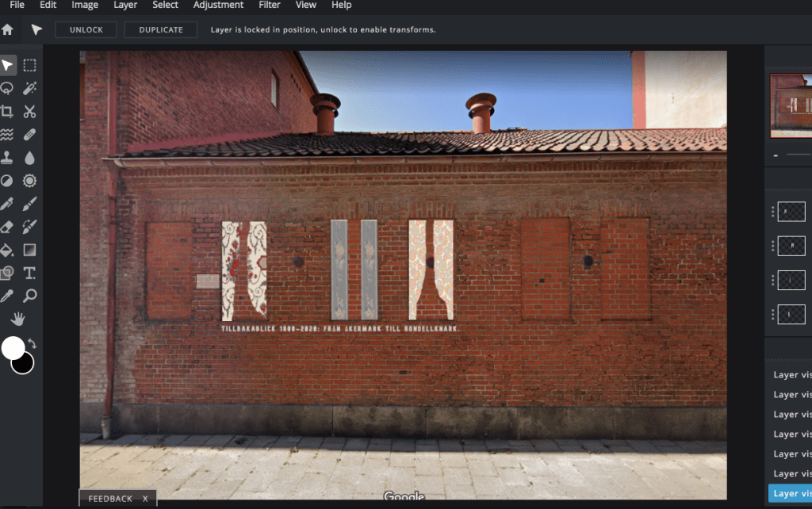Click the Duplicate layer button
The image size is (812, 509).
click(161, 30)
